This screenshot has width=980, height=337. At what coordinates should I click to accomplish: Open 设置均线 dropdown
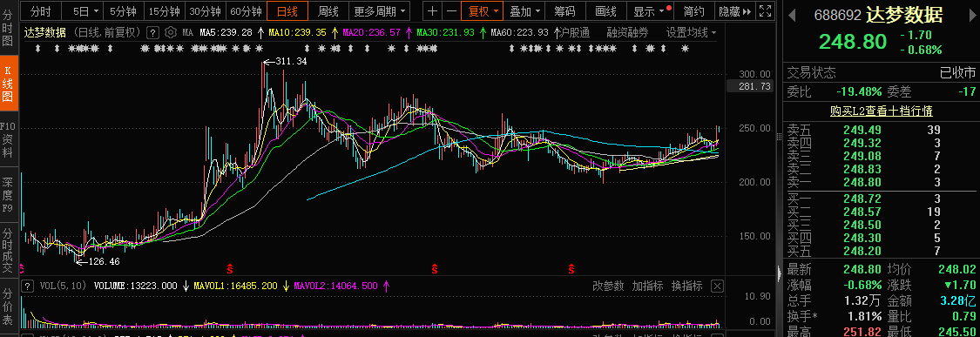691,32
